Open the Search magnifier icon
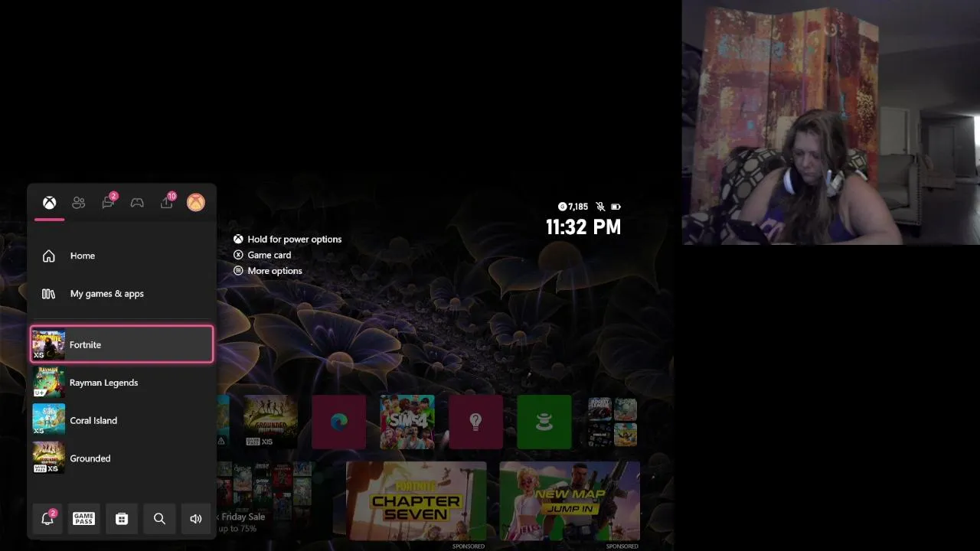 point(159,519)
